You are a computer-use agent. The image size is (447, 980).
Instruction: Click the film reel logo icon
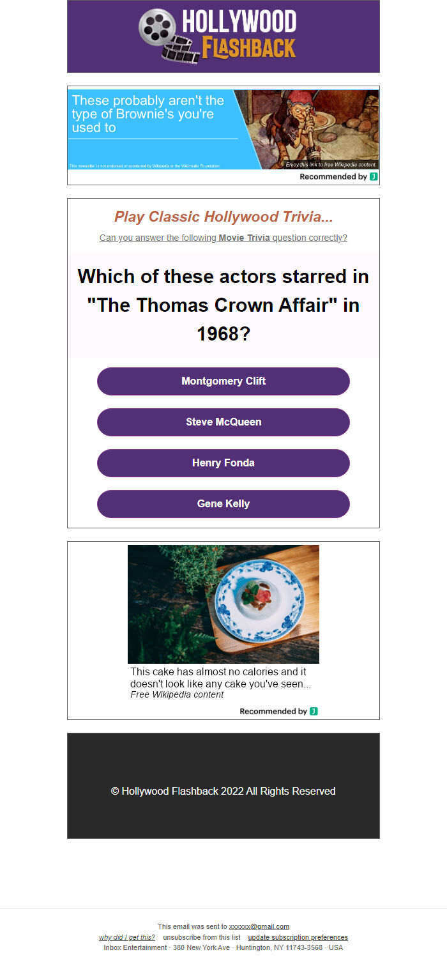pos(158,28)
